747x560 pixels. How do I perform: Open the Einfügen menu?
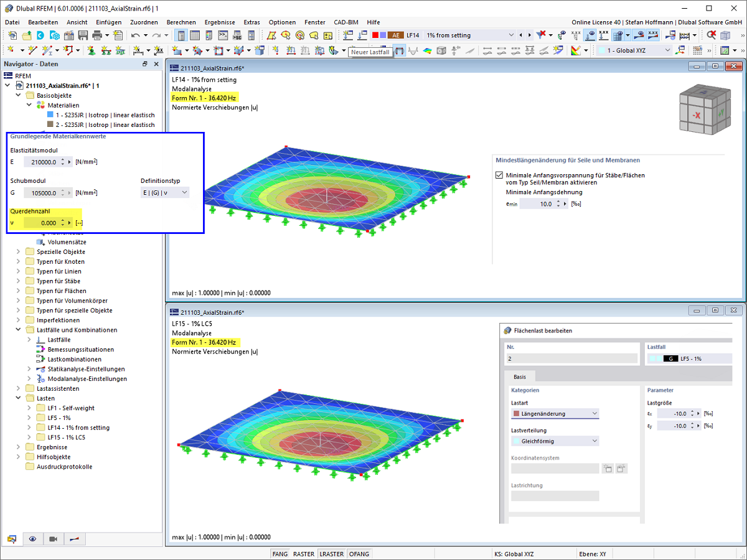pyautogui.click(x=109, y=22)
